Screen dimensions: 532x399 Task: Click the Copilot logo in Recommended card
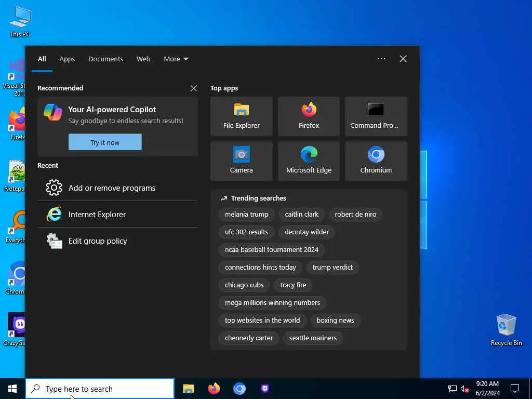point(53,112)
